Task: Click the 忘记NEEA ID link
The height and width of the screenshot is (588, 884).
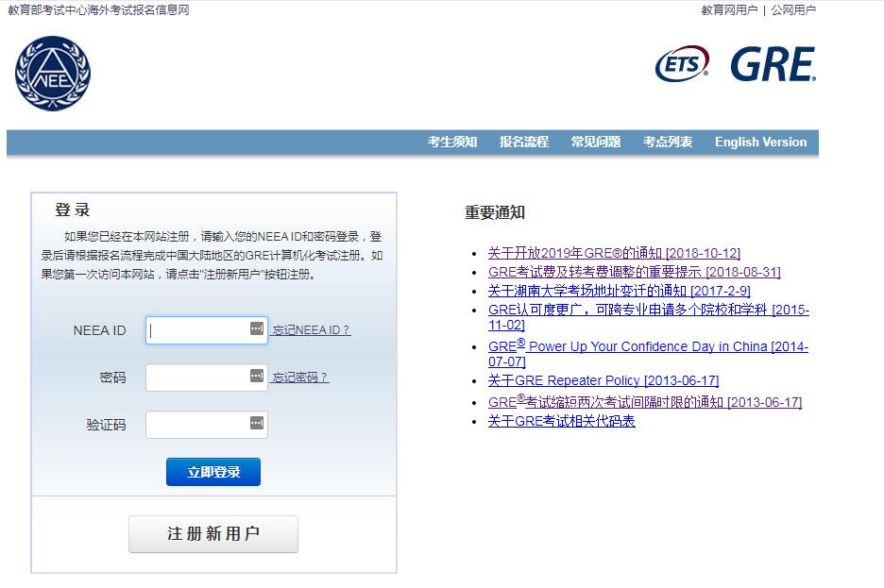Action: pyautogui.click(x=311, y=330)
